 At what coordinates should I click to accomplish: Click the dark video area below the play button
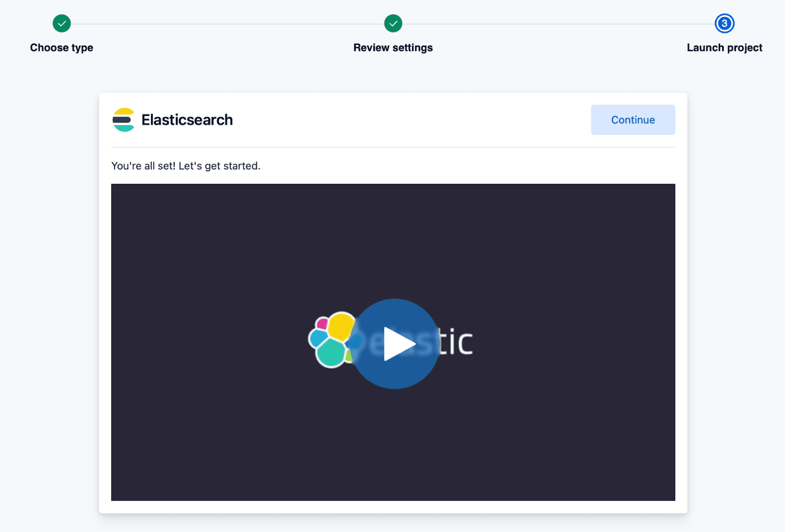click(393, 447)
